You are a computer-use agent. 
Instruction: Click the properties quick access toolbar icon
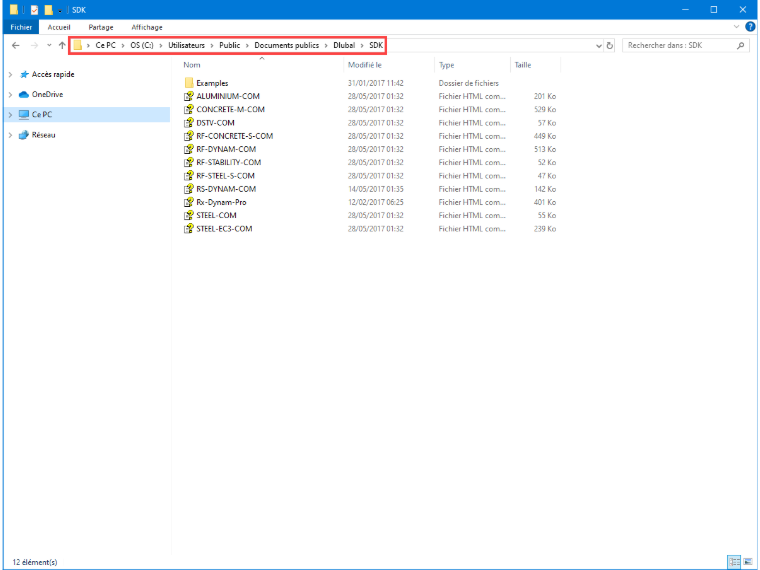pos(34,10)
